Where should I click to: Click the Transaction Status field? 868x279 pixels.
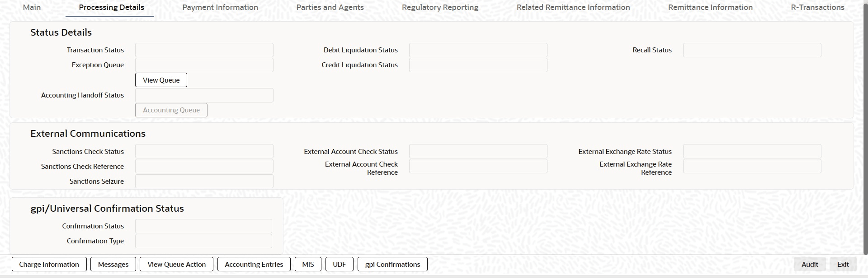(204, 50)
